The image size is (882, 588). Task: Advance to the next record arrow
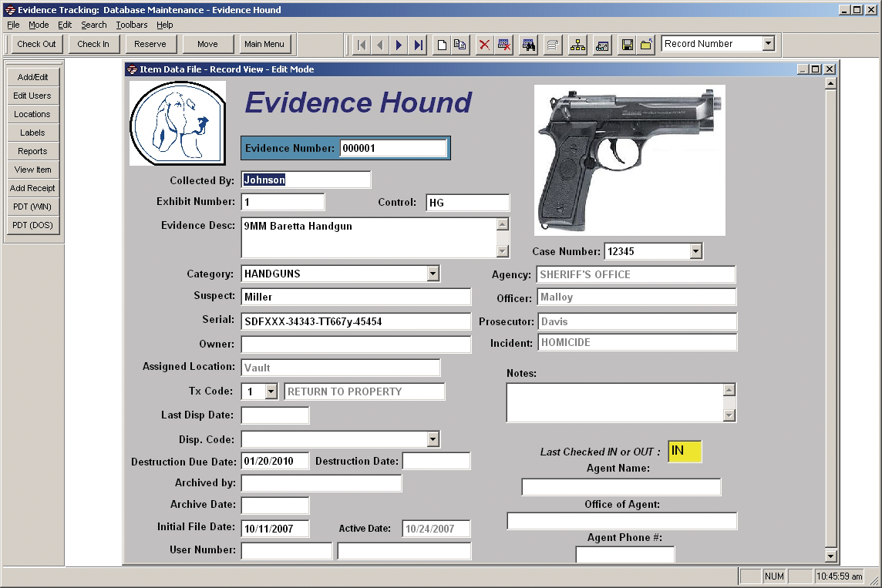pos(399,44)
